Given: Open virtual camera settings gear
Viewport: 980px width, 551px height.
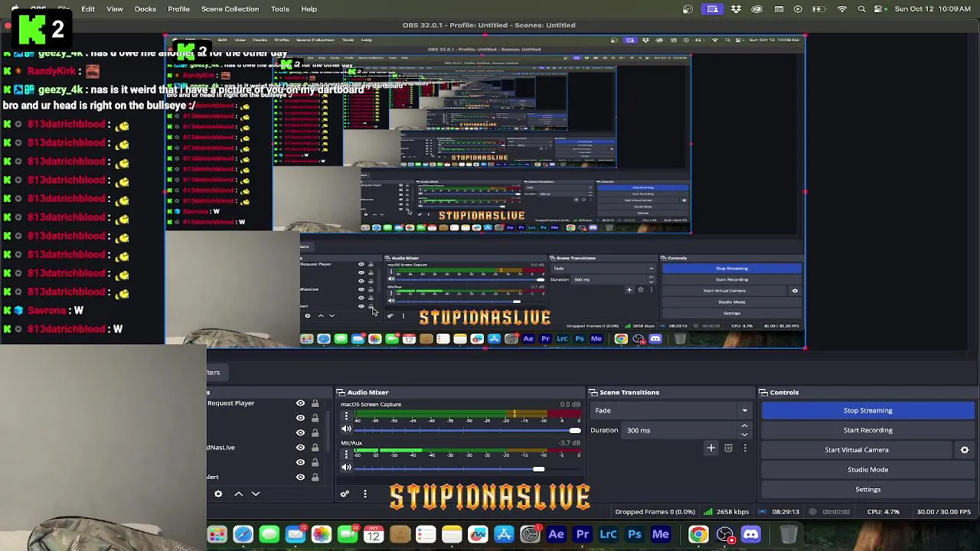Looking at the screenshot, I should [965, 450].
